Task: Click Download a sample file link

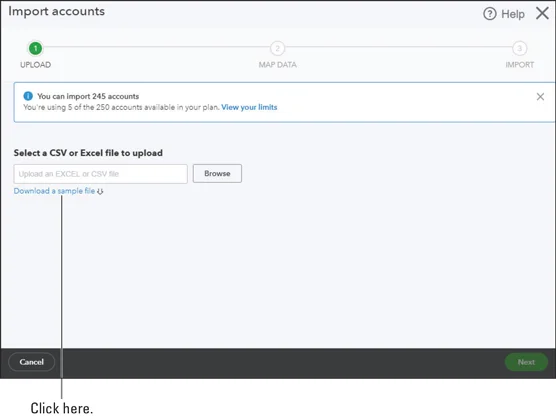Action: pos(54,191)
